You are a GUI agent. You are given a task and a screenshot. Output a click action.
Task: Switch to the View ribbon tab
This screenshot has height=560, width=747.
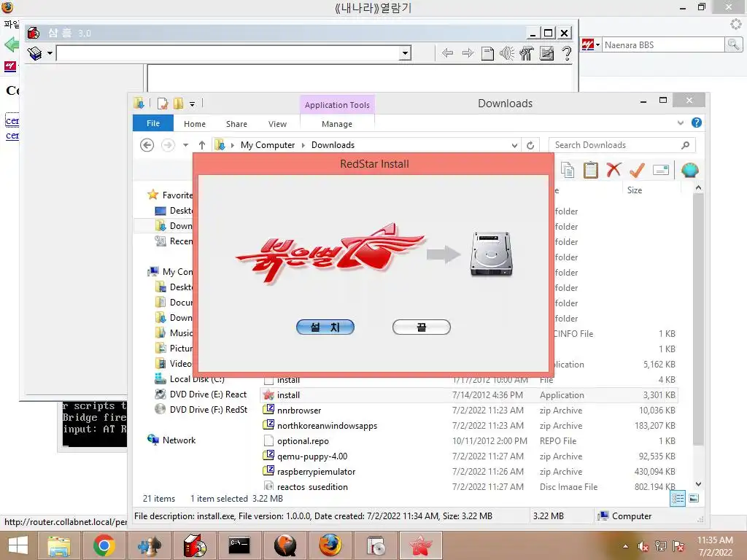(x=277, y=124)
